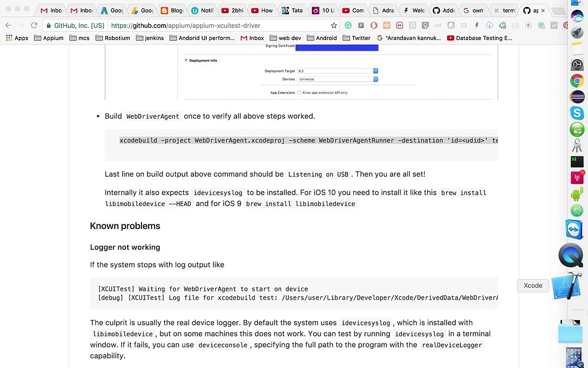Switch to the 2bhk YouTube tab

click(233, 11)
